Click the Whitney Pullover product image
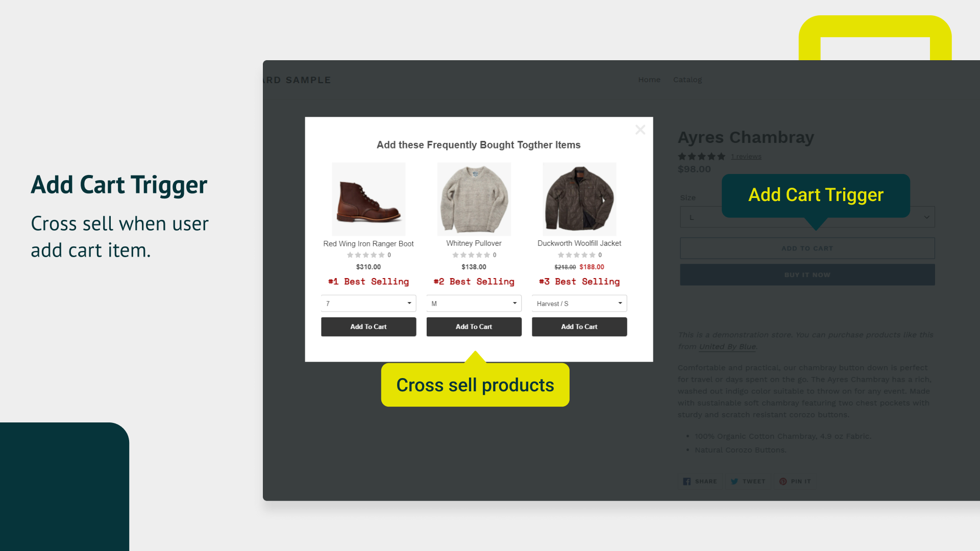The height and width of the screenshot is (551, 980). pyautogui.click(x=474, y=199)
